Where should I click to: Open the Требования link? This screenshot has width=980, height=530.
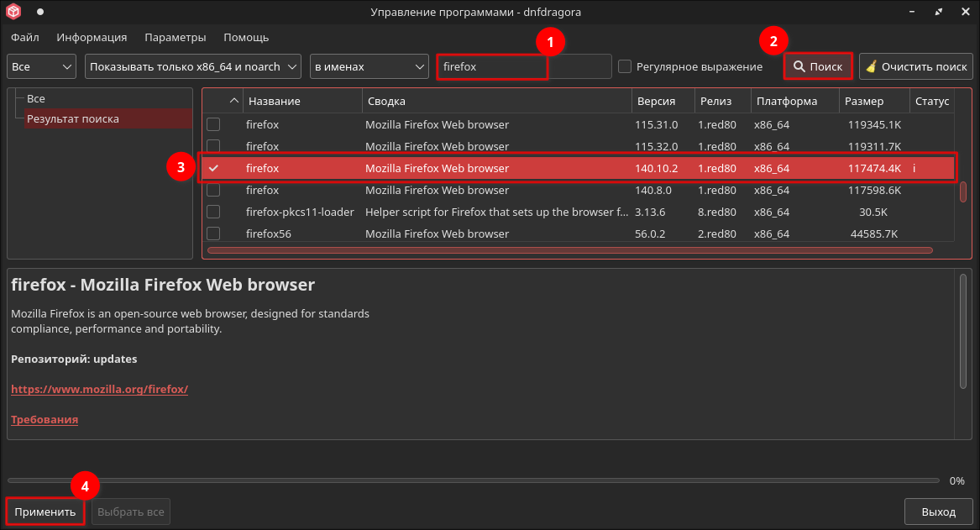click(x=45, y=419)
